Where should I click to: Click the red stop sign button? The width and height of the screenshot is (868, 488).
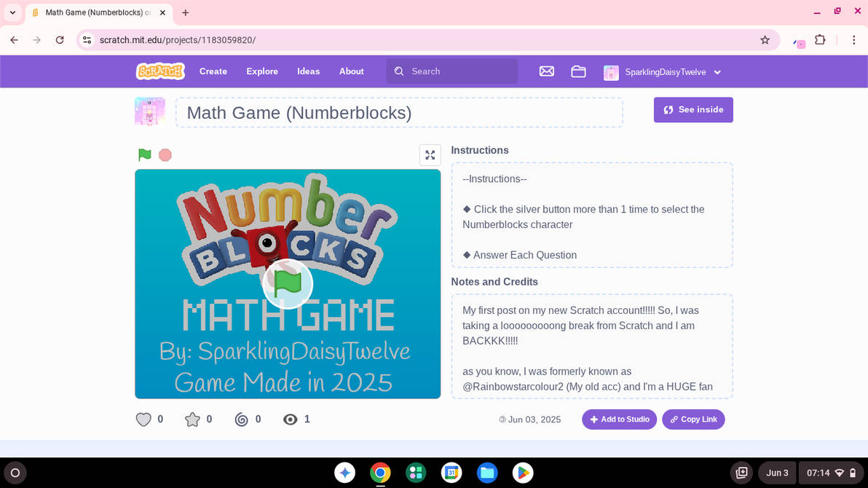(165, 155)
